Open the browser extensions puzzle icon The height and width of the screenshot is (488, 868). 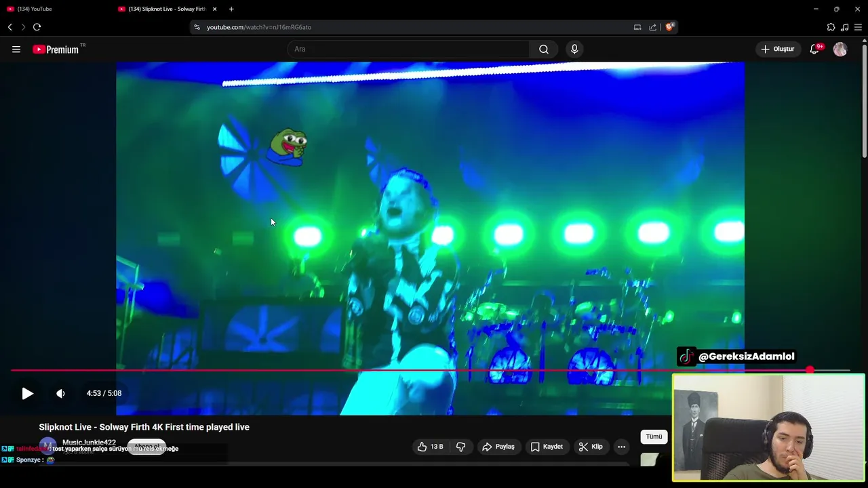point(831,27)
